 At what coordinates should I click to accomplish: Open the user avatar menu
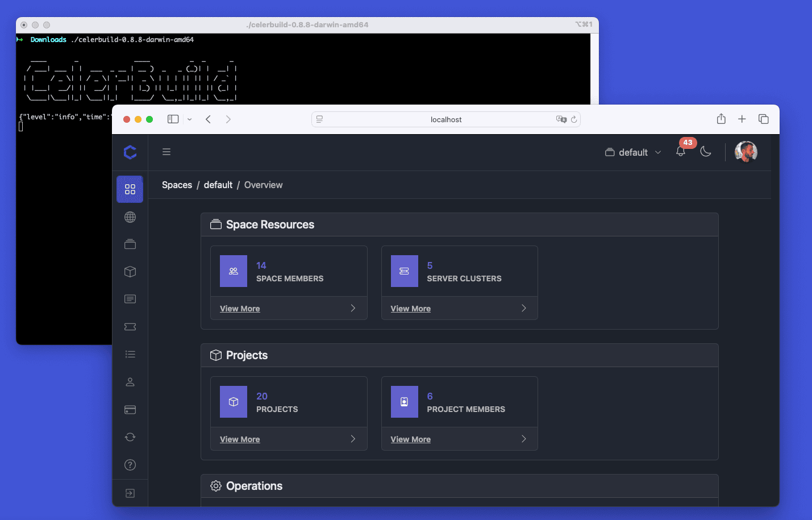tap(746, 152)
